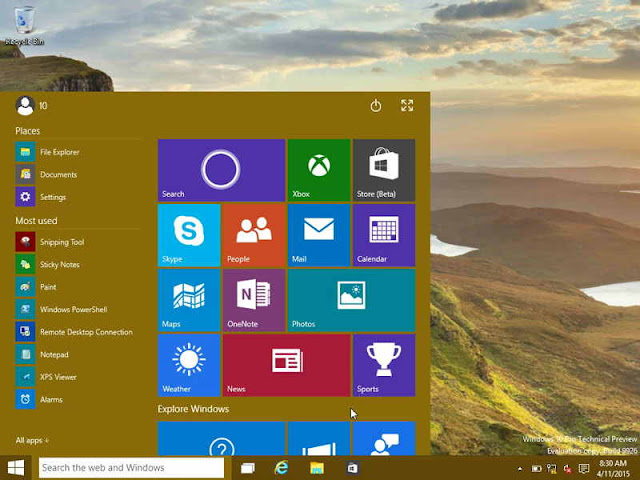Open the Calendar tile
The height and width of the screenshot is (480, 640).
pos(384,235)
